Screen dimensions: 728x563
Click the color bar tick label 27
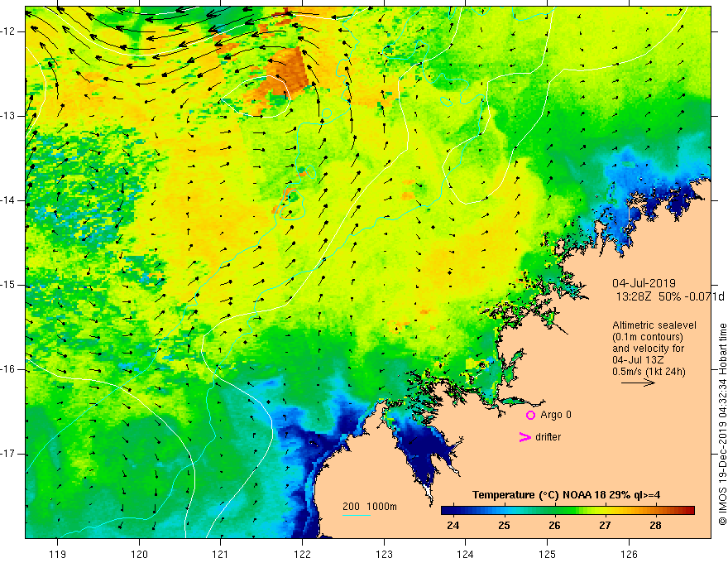pos(605,526)
